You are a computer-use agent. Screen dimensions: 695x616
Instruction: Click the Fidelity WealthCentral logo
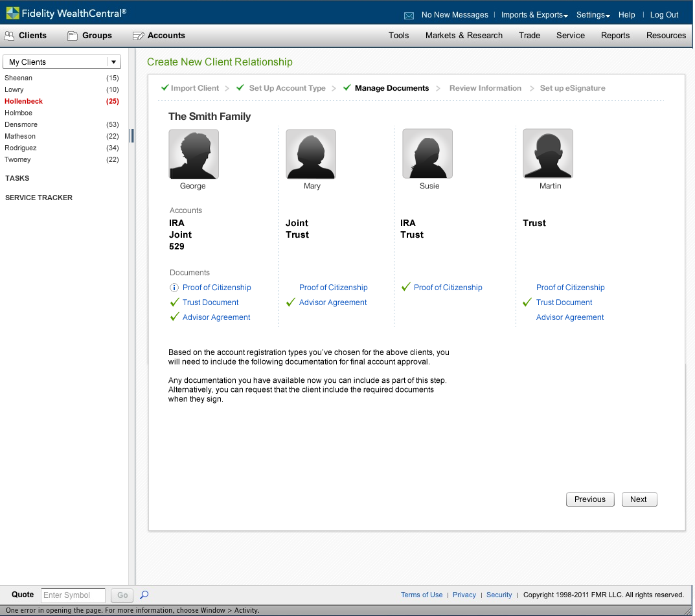(x=66, y=13)
